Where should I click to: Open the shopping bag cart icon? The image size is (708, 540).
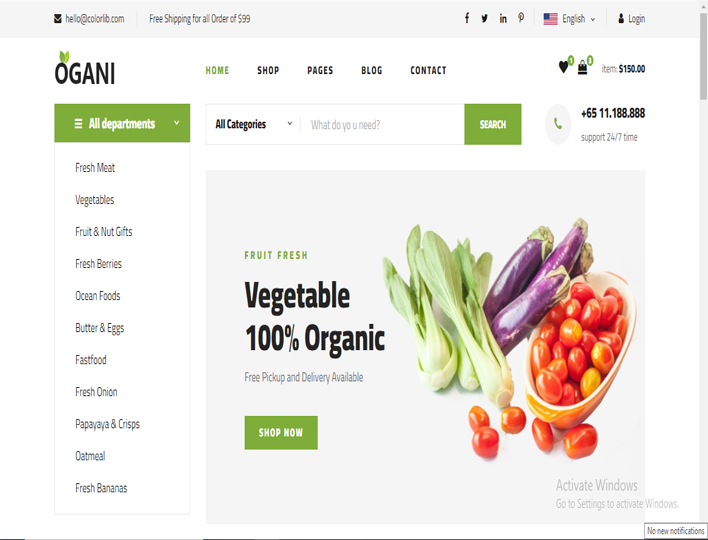[582, 68]
